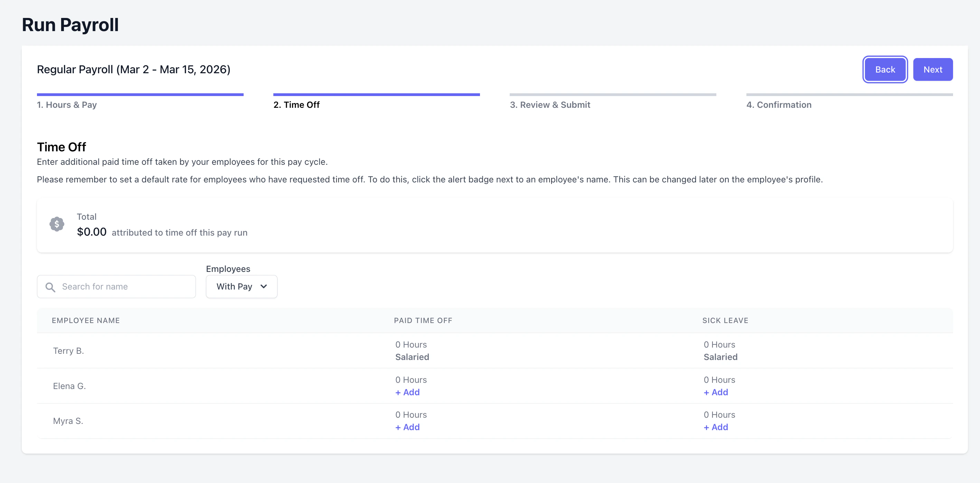The height and width of the screenshot is (483, 980).
Task: Click the Sick Leave column header
Action: 725,320
